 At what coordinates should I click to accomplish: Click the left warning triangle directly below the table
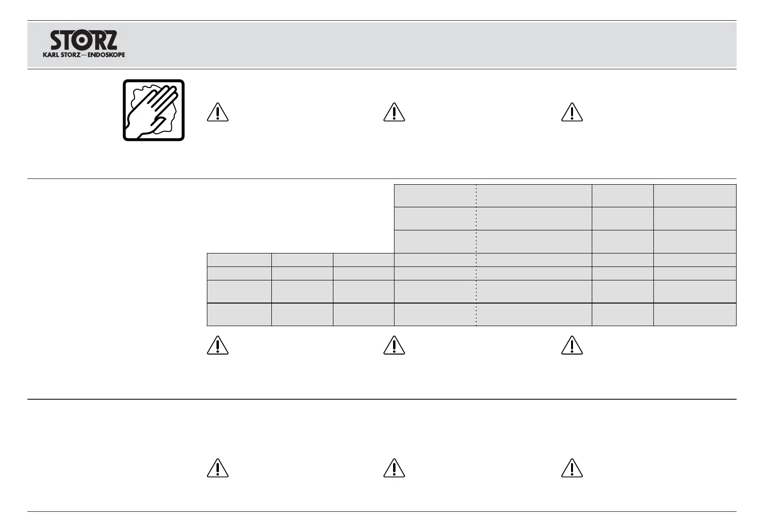(x=217, y=345)
